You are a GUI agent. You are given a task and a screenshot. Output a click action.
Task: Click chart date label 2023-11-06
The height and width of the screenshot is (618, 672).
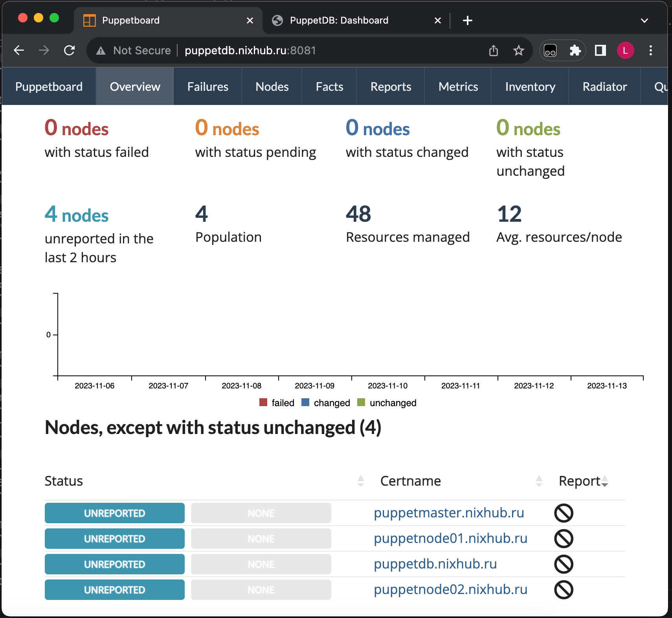click(95, 386)
